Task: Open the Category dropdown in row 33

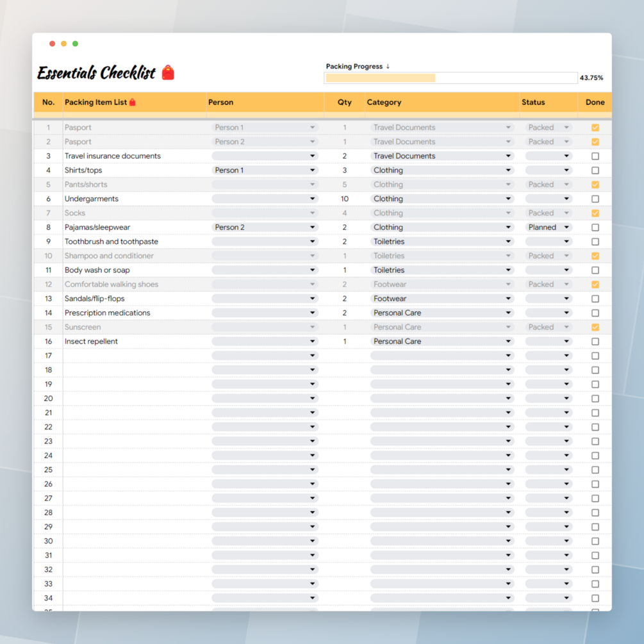Action: [442, 584]
